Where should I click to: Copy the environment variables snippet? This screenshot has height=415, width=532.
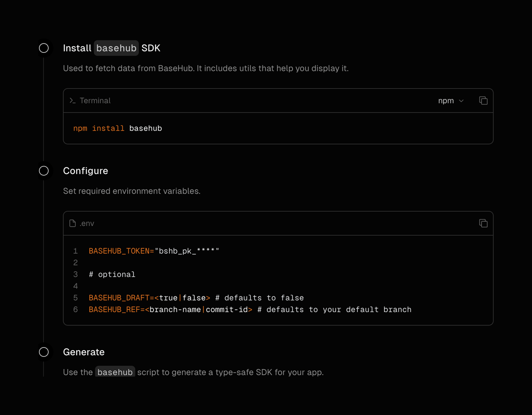[x=483, y=223]
